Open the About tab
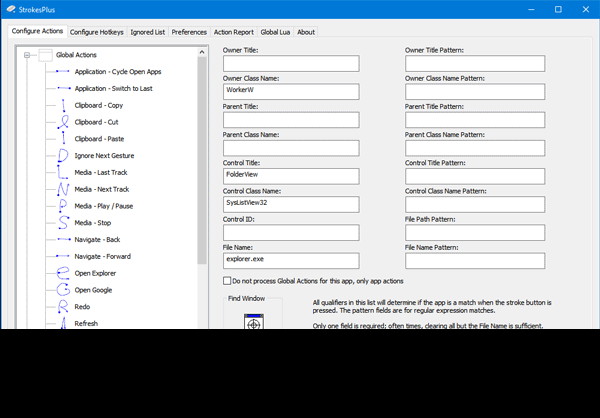The image size is (600, 418). tap(306, 32)
